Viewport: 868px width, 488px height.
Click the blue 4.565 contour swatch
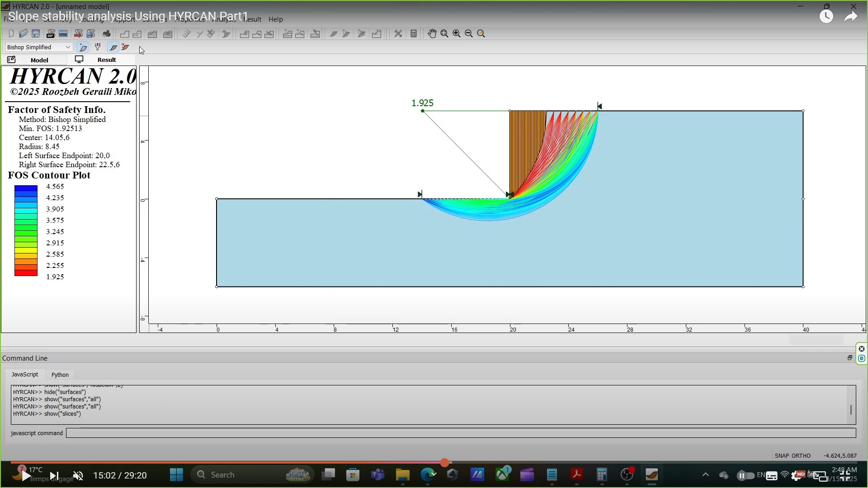26,188
